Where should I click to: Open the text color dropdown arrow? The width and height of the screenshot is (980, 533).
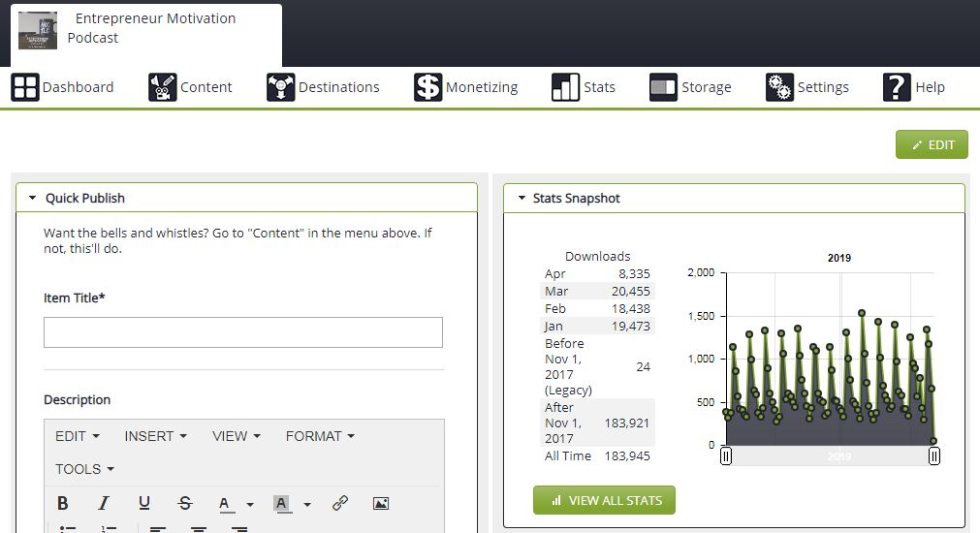(x=250, y=504)
